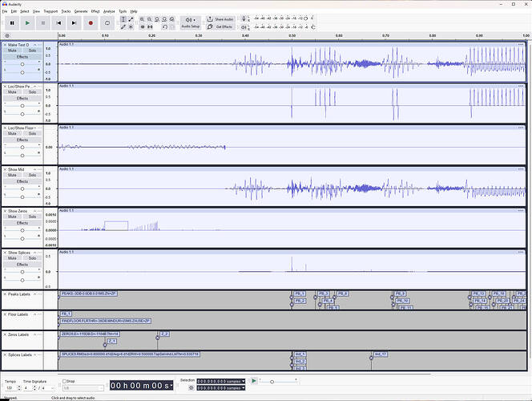This screenshot has height=401, width=532.
Task: Open Effects for Make Test D track
Action: 22,57
